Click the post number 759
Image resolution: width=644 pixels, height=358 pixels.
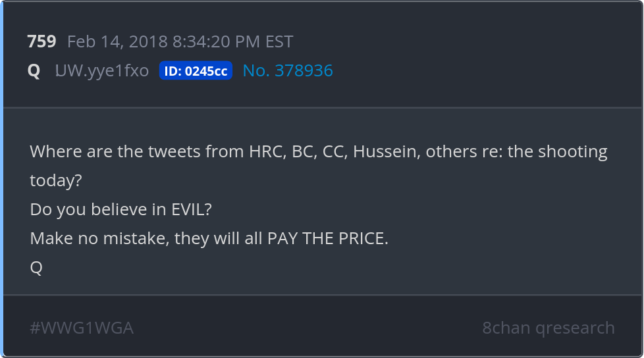(41, 42)
